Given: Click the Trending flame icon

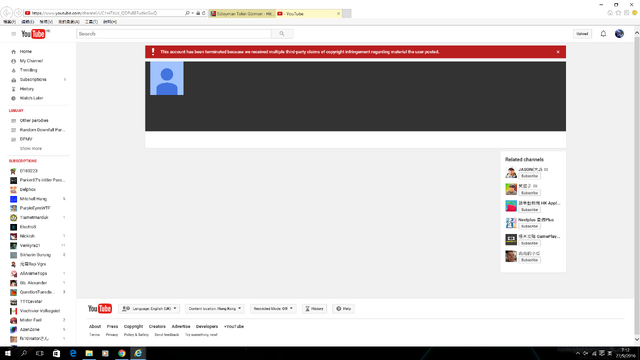Looking at the screenshot, I should point(13,70).
